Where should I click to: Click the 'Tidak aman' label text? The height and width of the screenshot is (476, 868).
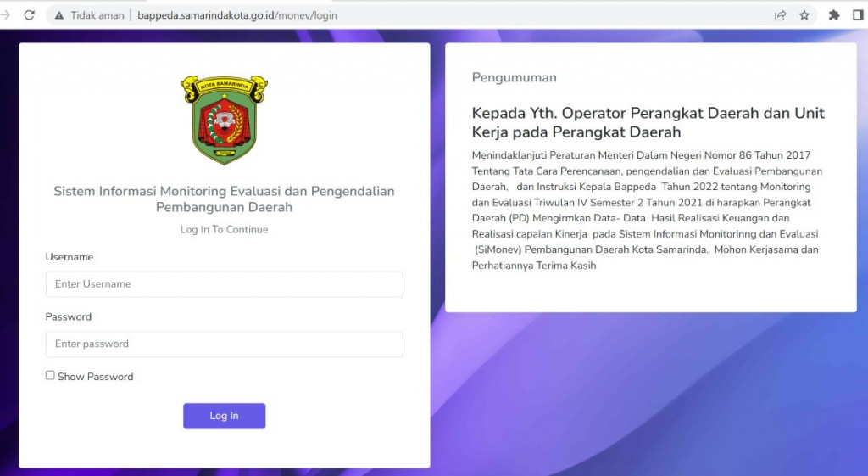pyautogui.click(x=97, y=15)
